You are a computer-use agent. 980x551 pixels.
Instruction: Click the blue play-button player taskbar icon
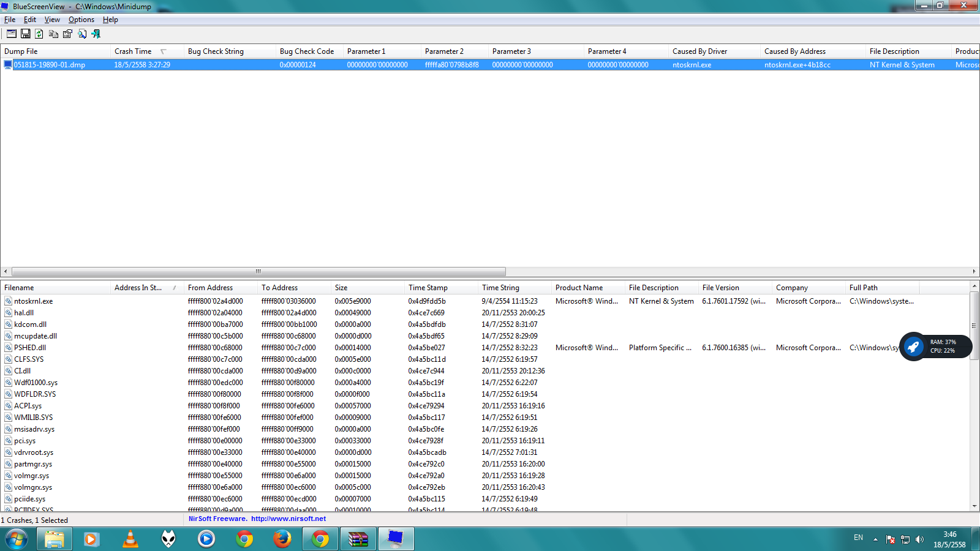coord(206,539)
